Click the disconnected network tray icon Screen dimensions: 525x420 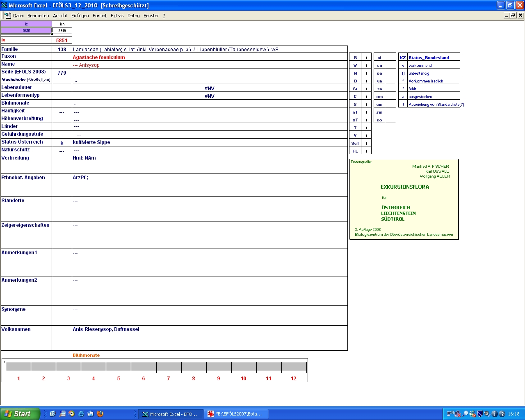point(457,414)
